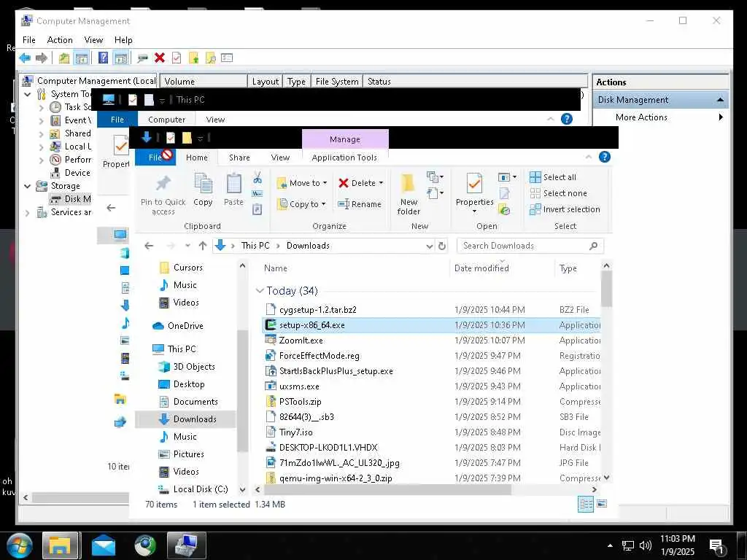Click Select all in ribbon

(x=553, y=177)
